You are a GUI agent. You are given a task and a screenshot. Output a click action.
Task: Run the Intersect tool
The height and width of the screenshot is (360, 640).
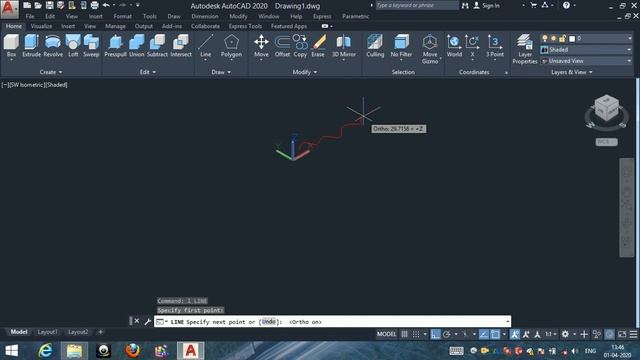click(181, 46)
